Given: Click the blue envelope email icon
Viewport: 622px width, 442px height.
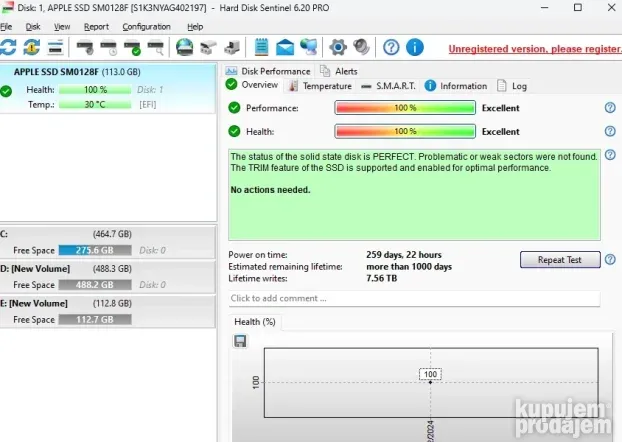Looking at the screenshot, I should click(285, 47).
